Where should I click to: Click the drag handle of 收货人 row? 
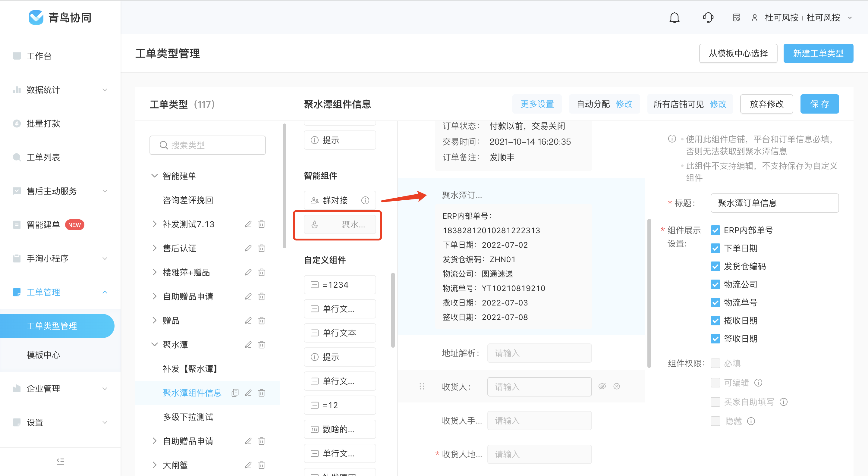(x=422, y=387)
